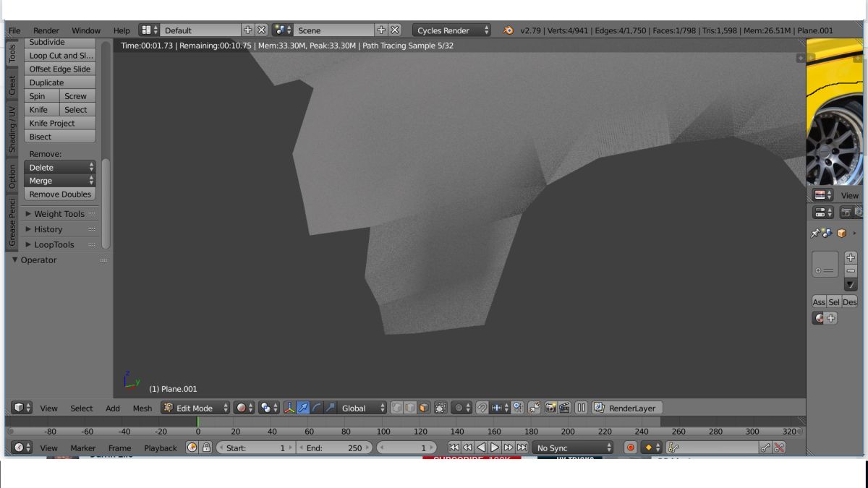This screenshot has height=488, width=868.
Task: Open the Mesh menu in 3D view
Action: 142,408
